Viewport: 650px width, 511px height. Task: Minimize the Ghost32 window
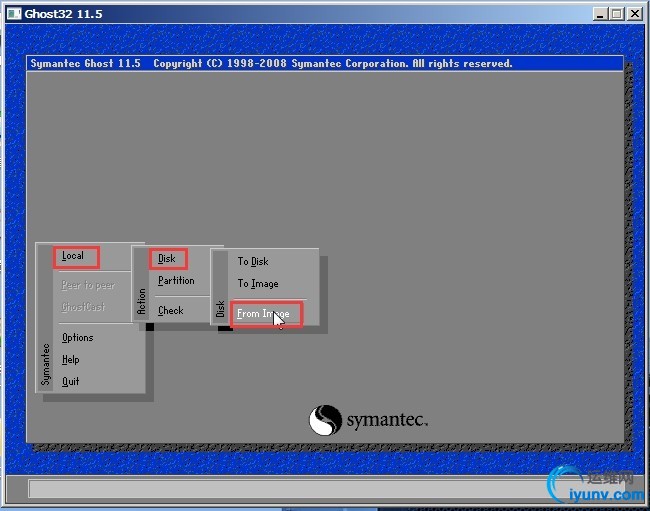[599, 14]
